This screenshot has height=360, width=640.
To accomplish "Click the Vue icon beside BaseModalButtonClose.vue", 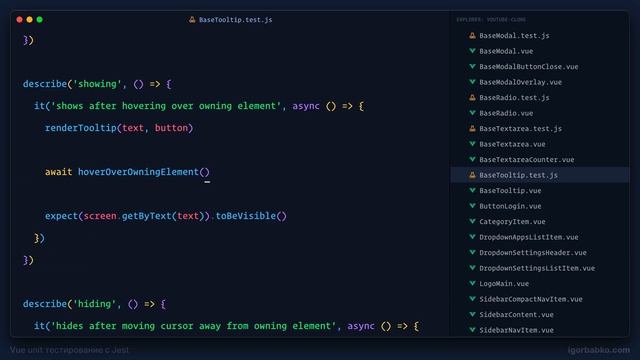I will (x=472, y=67).
